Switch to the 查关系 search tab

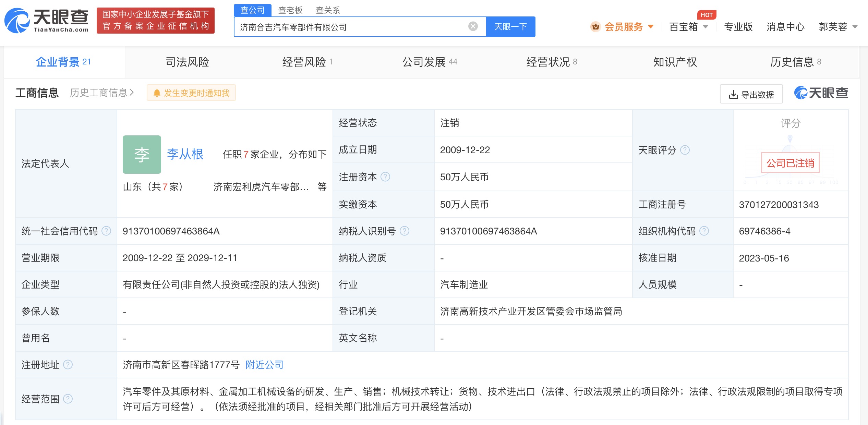point(328,10)
